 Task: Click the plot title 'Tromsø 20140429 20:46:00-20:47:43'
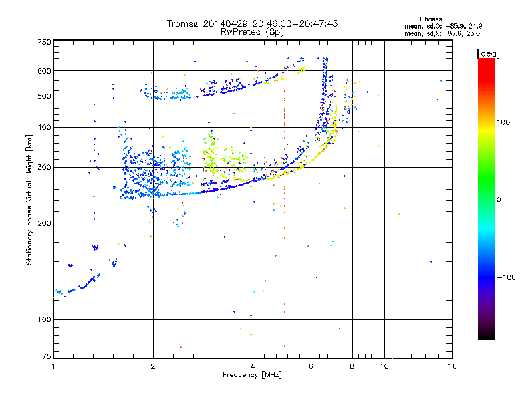tap(252, 23)
